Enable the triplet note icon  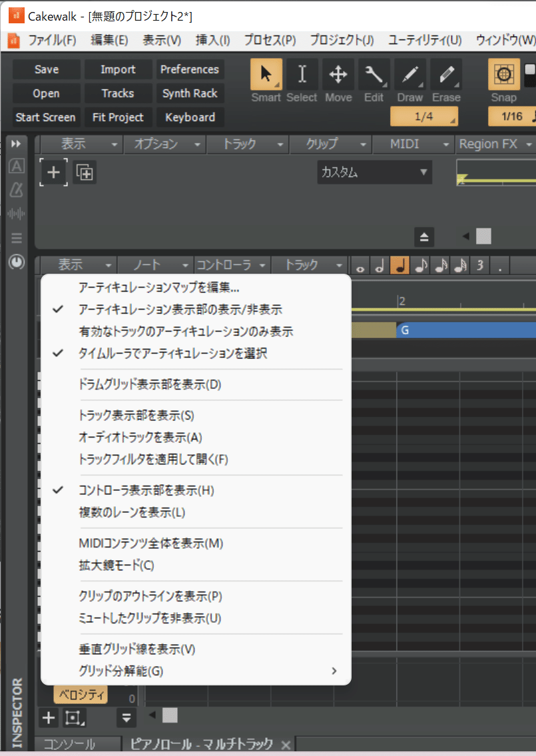coord(479,265)
